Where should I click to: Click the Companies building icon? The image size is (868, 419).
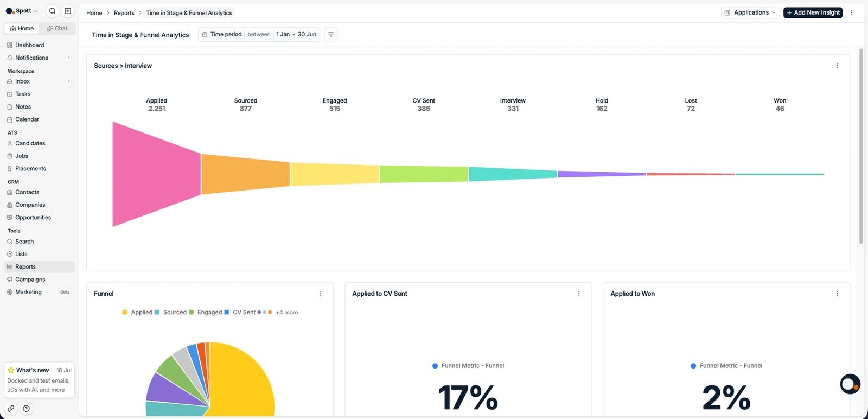pos(10,205)
